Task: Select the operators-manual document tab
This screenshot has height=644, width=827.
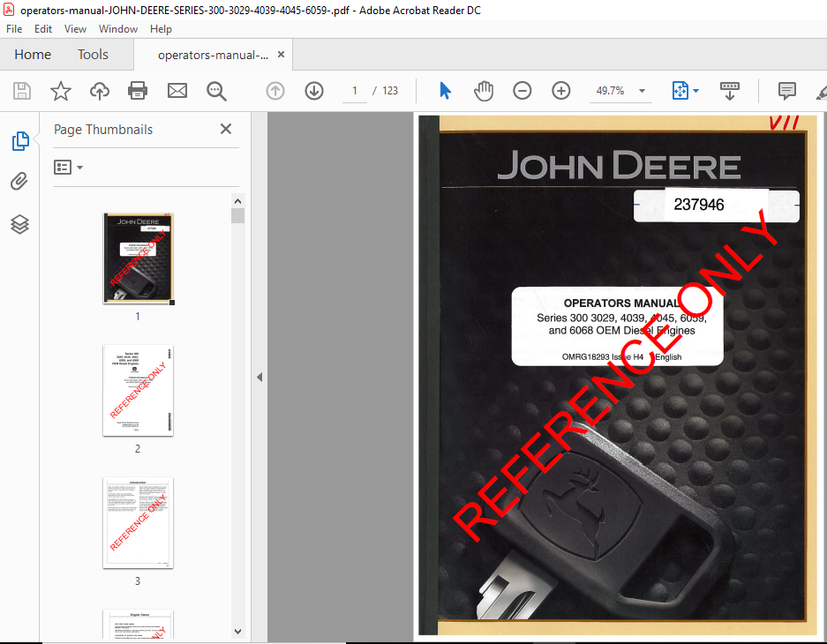Action: (x=213, y=55)
